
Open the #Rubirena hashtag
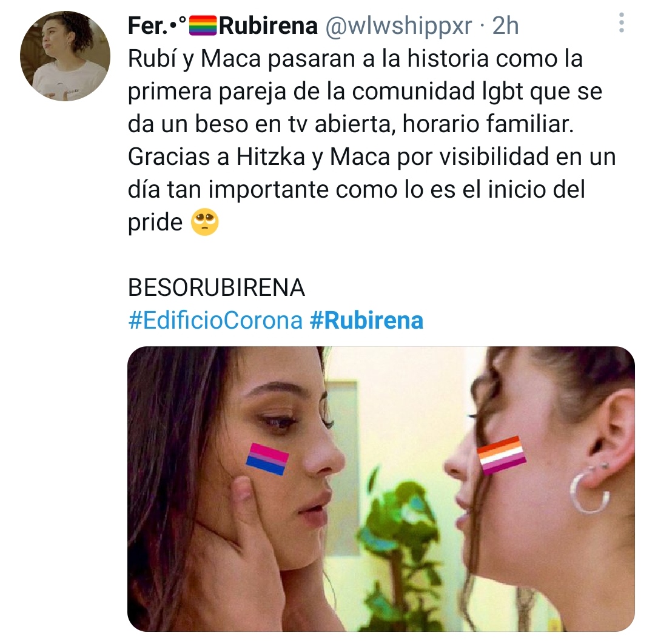click(x=366, y=320)
